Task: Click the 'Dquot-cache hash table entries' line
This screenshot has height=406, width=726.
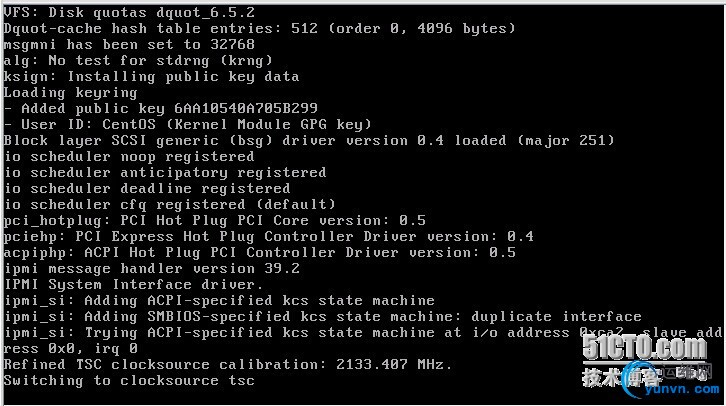Action: click(259, 29)
